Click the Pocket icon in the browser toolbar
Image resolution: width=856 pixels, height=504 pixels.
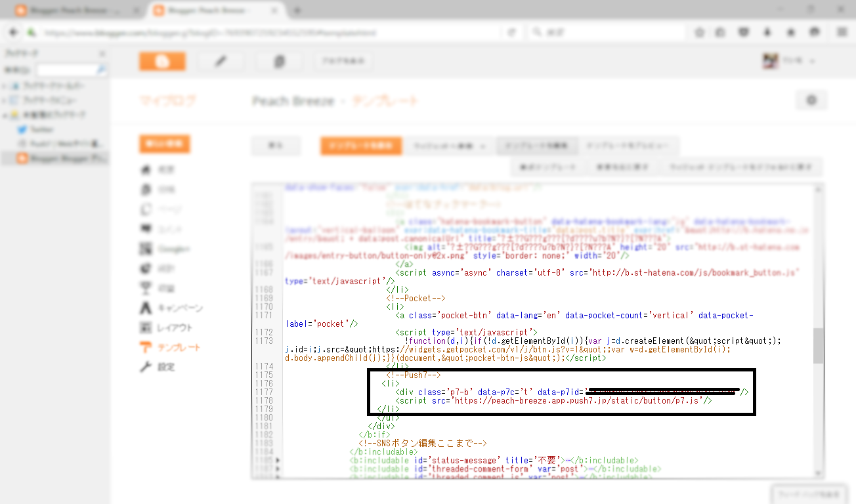744,32
